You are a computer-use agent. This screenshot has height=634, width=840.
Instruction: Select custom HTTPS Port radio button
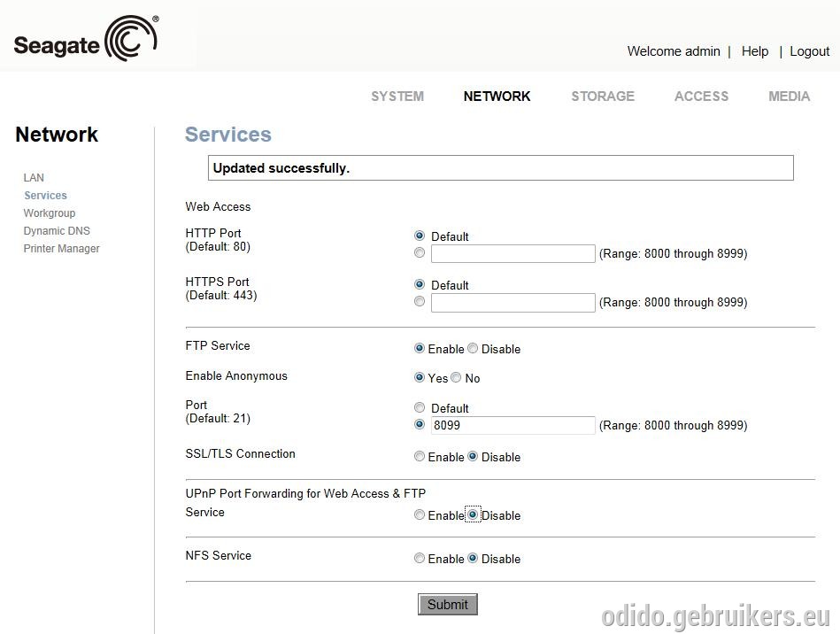coord(420,301)
